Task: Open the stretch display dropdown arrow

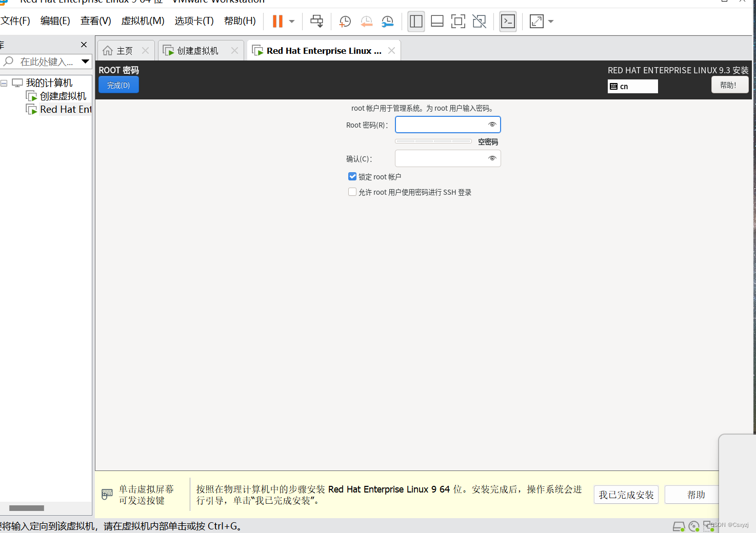Action: 551,22
